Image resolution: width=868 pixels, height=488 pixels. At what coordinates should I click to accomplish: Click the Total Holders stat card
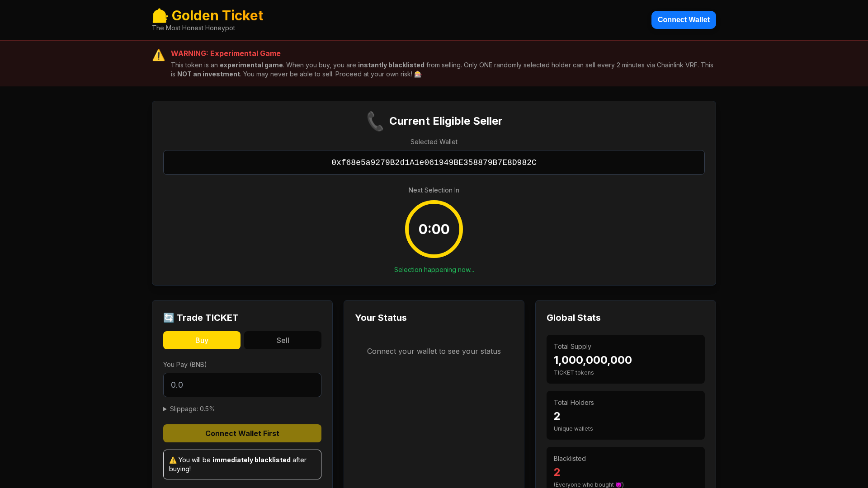tap(626, 415)
